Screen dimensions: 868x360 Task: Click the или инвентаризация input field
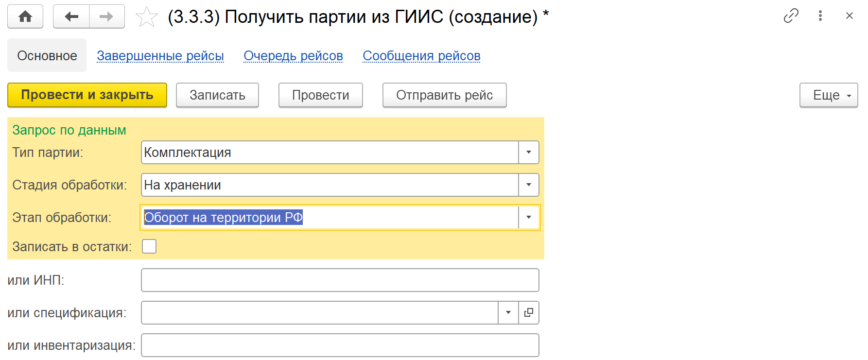(340, 345)
